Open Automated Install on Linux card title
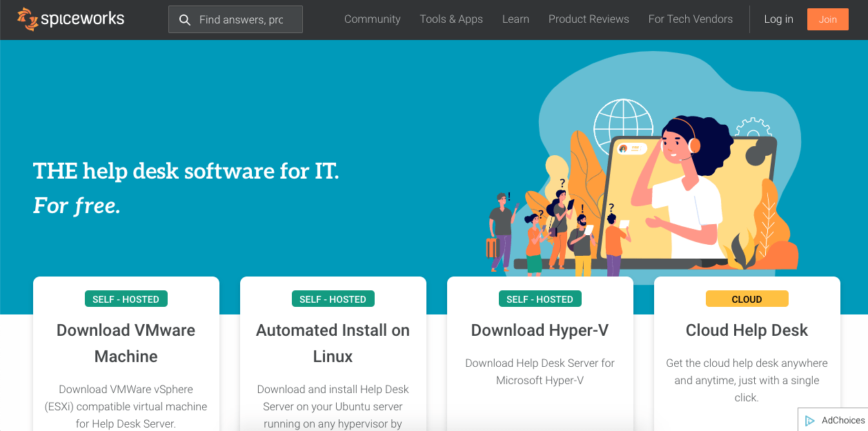 coord(333,343)
